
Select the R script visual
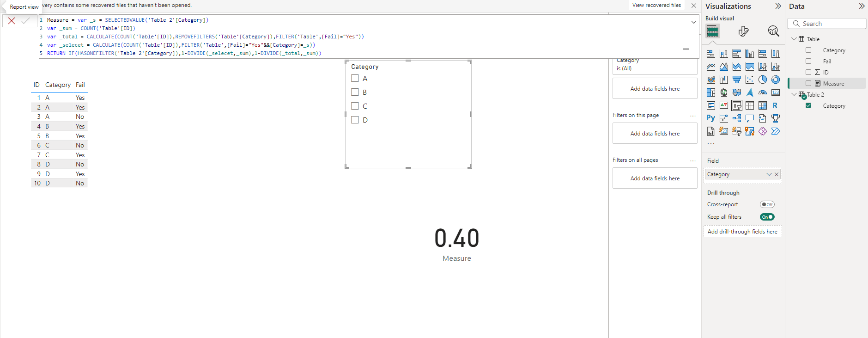776,105
